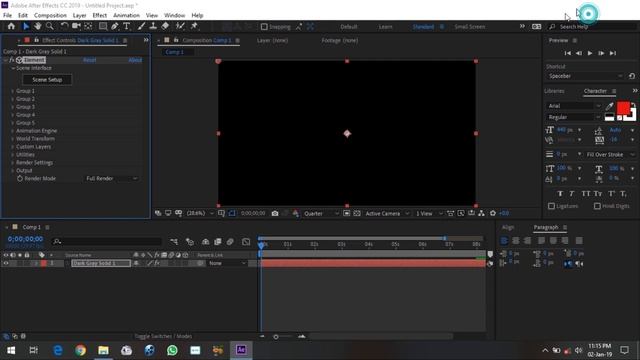Toggle the Draft 3D icon in timeline
The image size is (640, 360).
[x=190, y=242]
